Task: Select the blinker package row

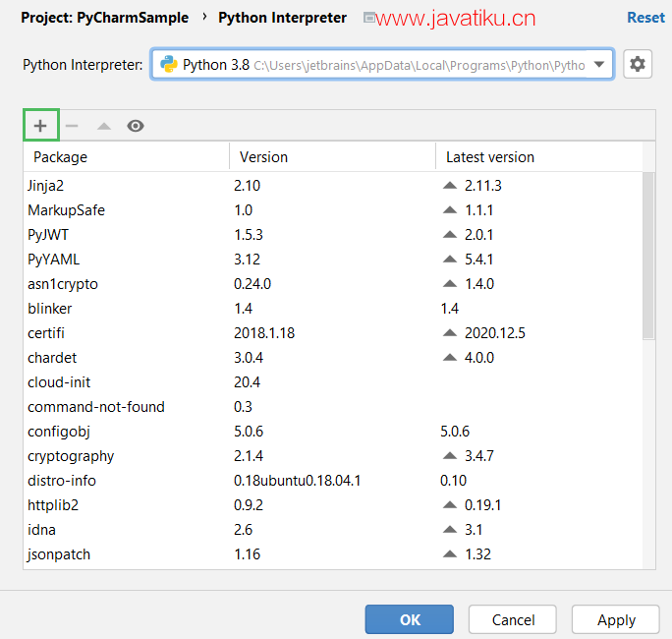Action: (333, 309)
